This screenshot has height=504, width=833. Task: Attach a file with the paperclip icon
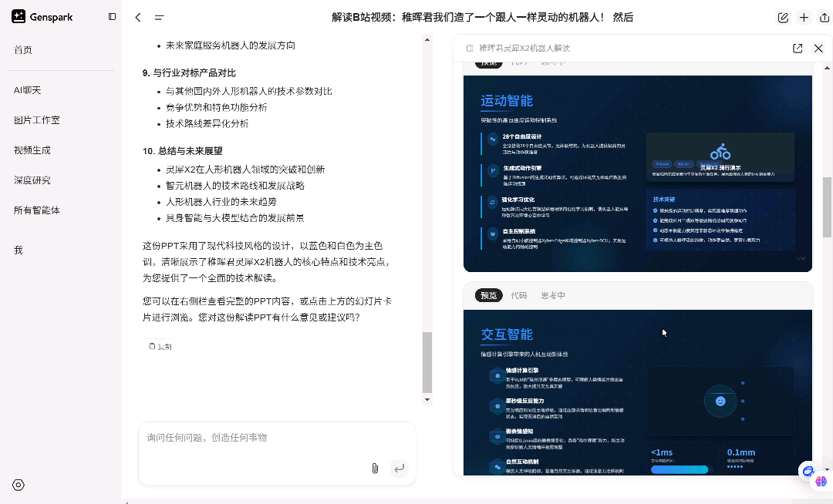(375, 469)
